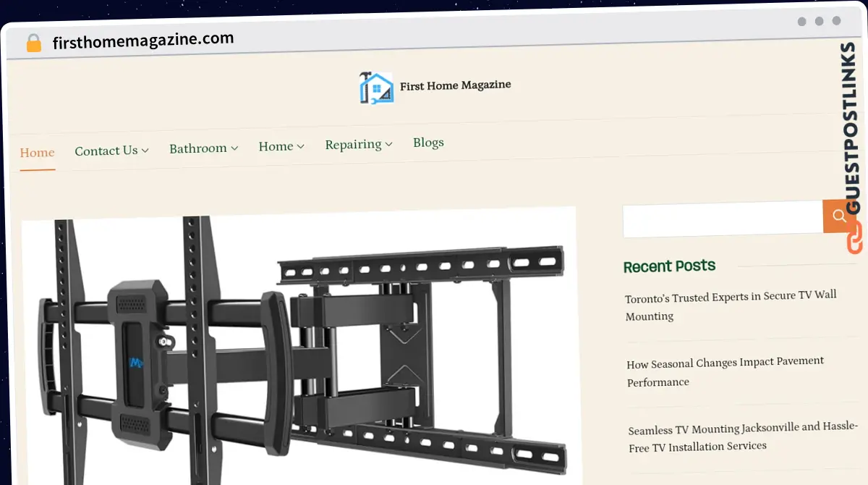Open the green Home dropdown chevron

(300, 146)
